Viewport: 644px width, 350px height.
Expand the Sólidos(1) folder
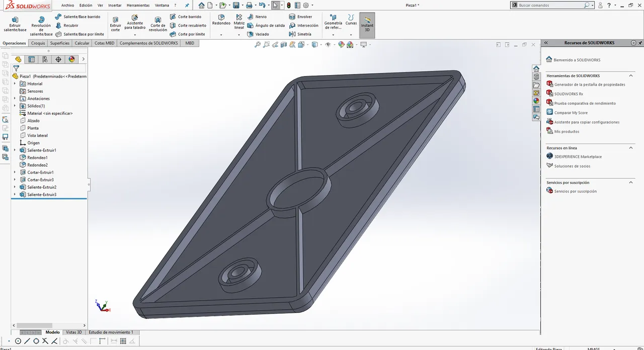15,106
